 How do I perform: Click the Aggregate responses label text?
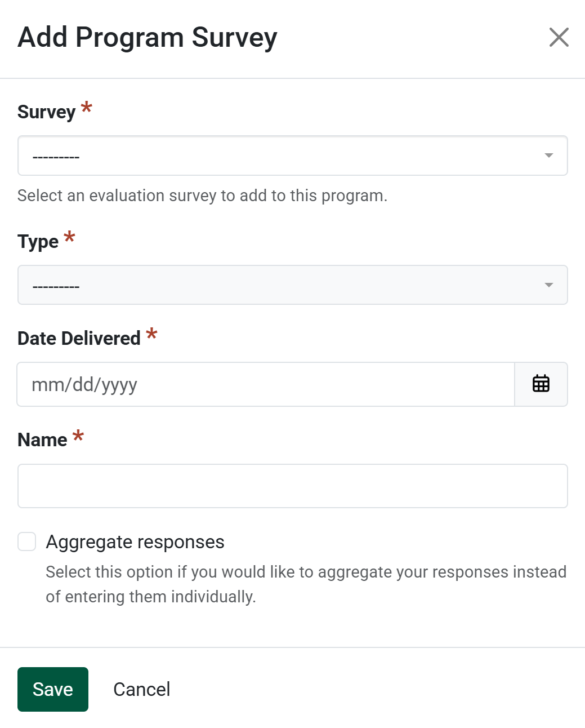click(x=135, y=542)
